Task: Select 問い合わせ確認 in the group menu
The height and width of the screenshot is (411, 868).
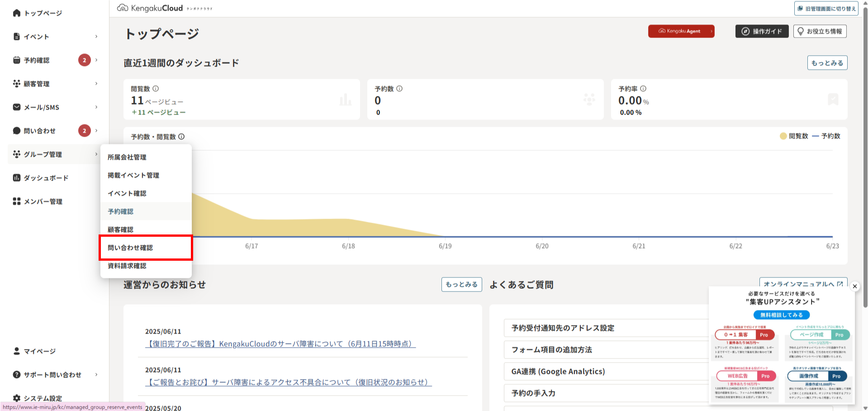Action: tap(130, 248)
